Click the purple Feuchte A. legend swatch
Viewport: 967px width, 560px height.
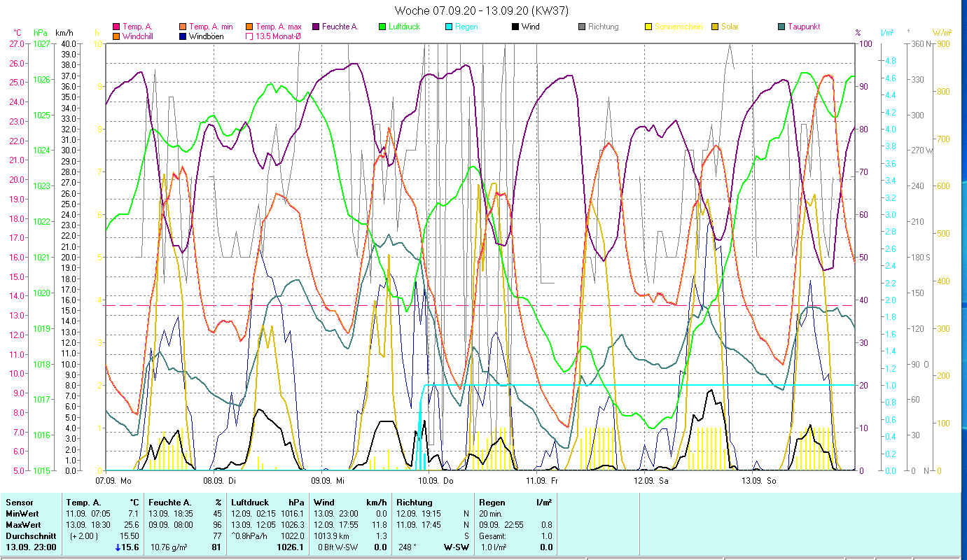[x=316, y=27]
